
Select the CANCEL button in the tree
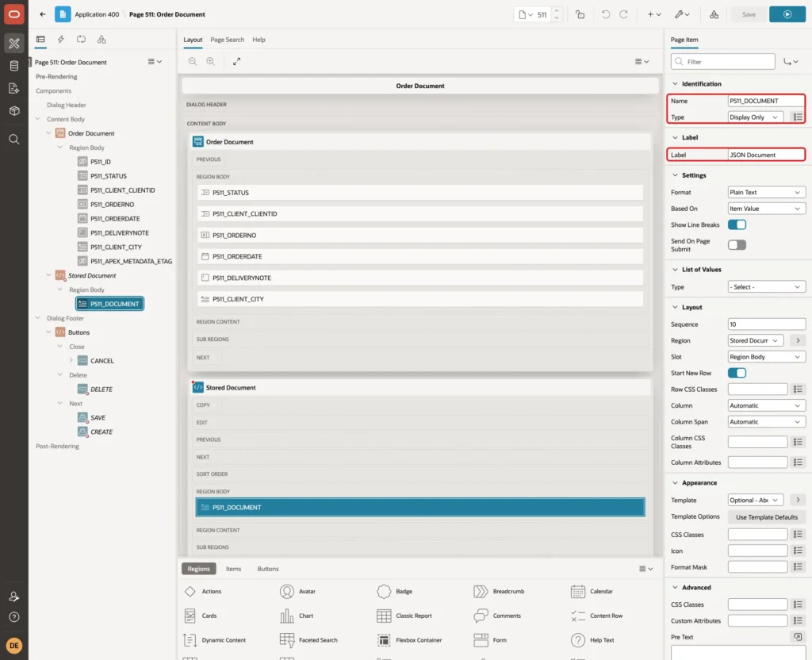(102, 361)
